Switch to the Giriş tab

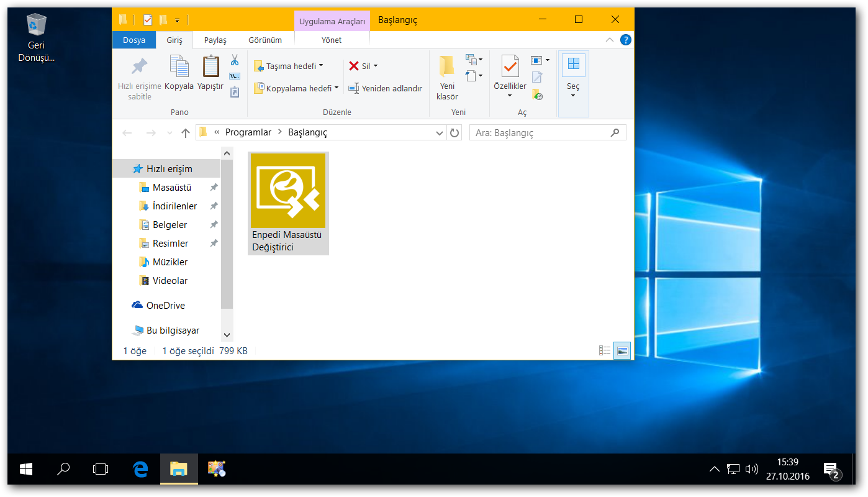[174, 40]
